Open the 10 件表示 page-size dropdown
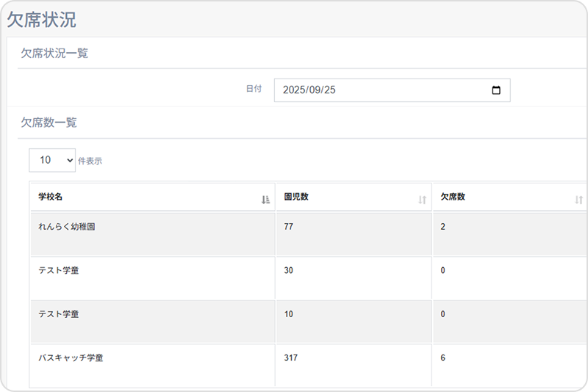The image size is (588, 392). 52,160
